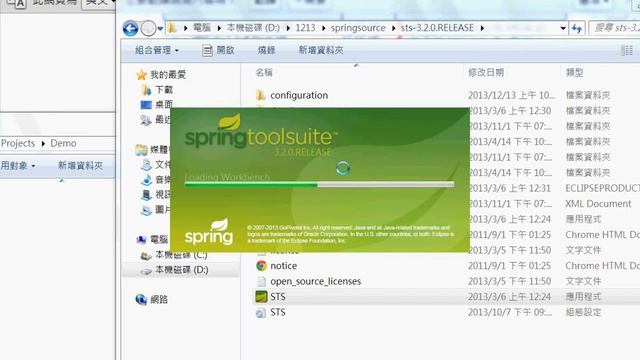Select Projects breadcrumb in the left window

pos(18,143)
